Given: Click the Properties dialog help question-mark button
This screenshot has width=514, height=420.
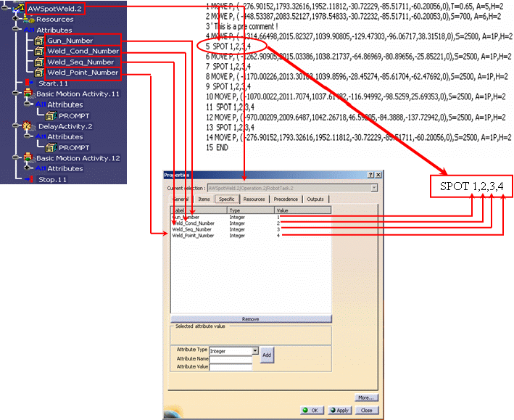Looking at the screenshot, I should point(370,175).
